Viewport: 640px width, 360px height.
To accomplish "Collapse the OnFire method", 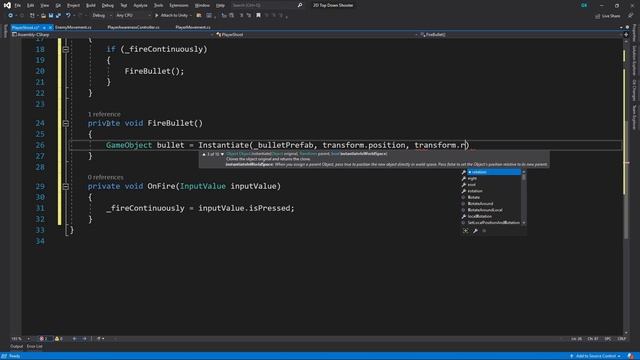I will [66, 187].
